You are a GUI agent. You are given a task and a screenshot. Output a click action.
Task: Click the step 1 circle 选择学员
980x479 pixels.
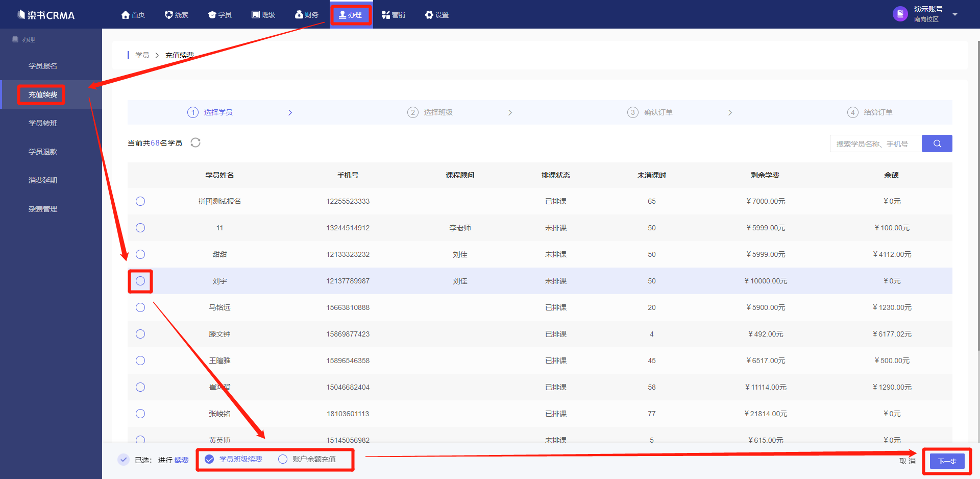pos(193,112)
